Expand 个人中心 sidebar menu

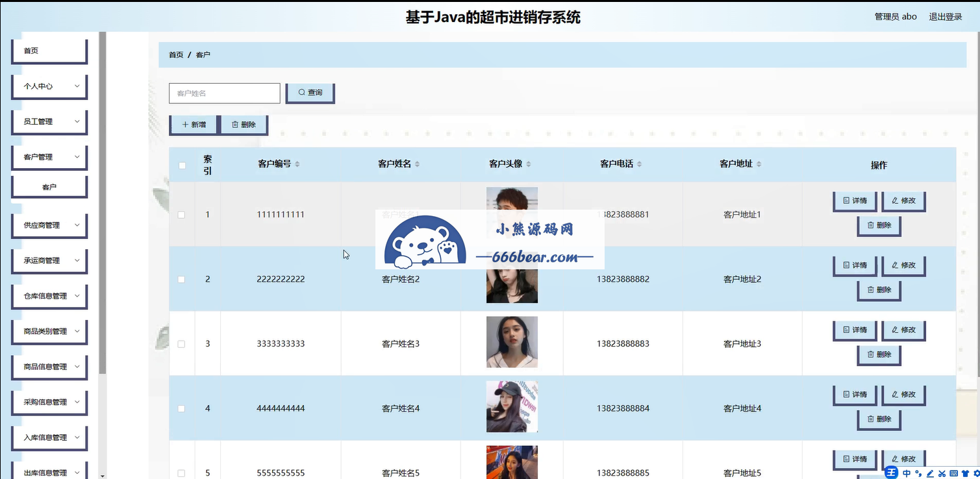coord(49,86)
